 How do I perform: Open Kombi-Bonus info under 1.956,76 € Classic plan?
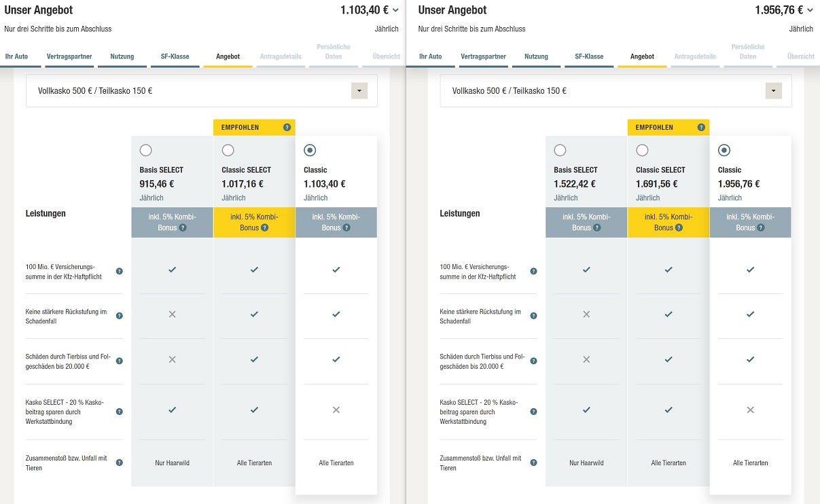coord(761,228)
